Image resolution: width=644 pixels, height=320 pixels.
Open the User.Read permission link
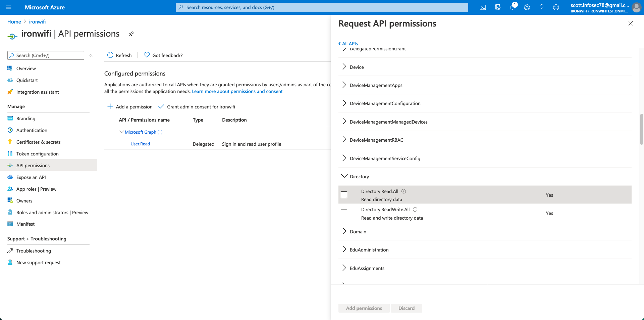point(140,144)
